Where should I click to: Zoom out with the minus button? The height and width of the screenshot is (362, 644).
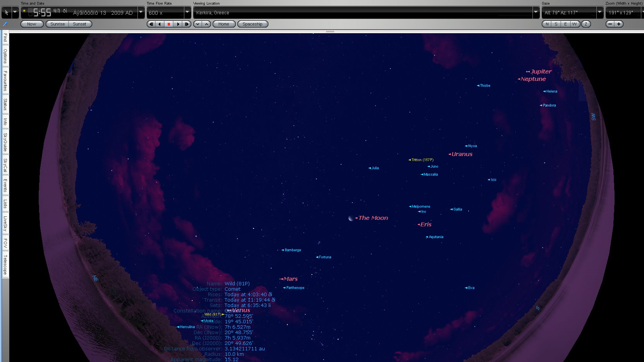point(610,24)
